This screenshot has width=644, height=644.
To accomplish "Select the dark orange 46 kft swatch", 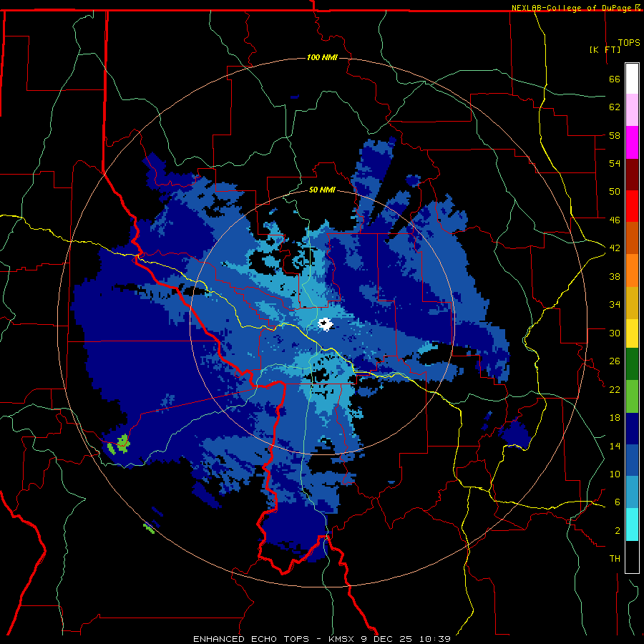I will tap(632, 238).
